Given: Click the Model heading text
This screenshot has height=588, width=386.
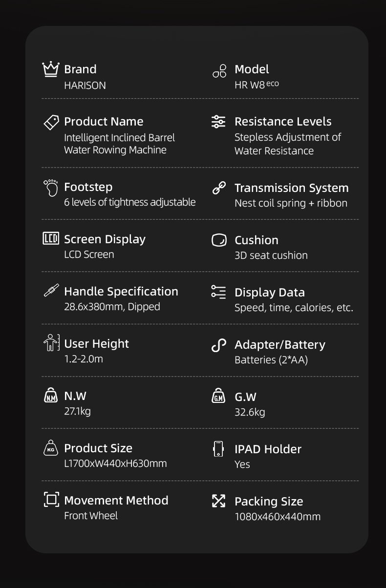Looking at the screenshot, I should coord(252,69).
